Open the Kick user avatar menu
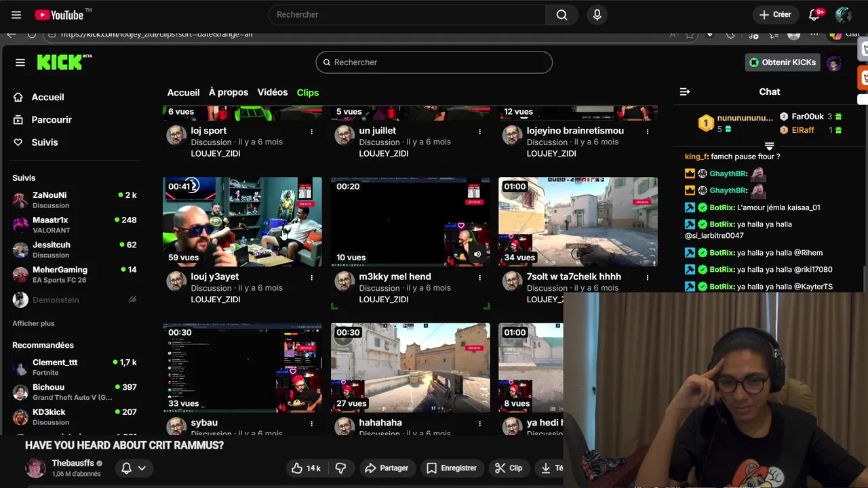The width and height of the screenshot is (868, 488). click(834, 62)
